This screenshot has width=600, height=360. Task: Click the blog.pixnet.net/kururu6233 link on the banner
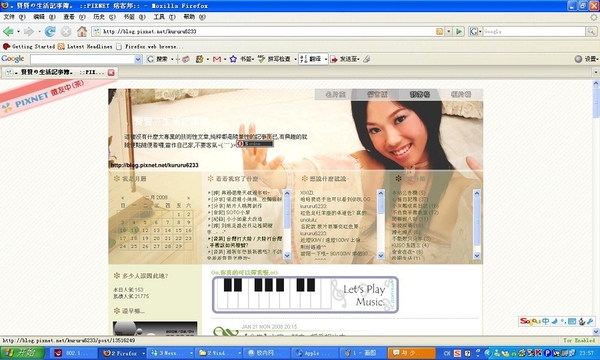(155, 165)
